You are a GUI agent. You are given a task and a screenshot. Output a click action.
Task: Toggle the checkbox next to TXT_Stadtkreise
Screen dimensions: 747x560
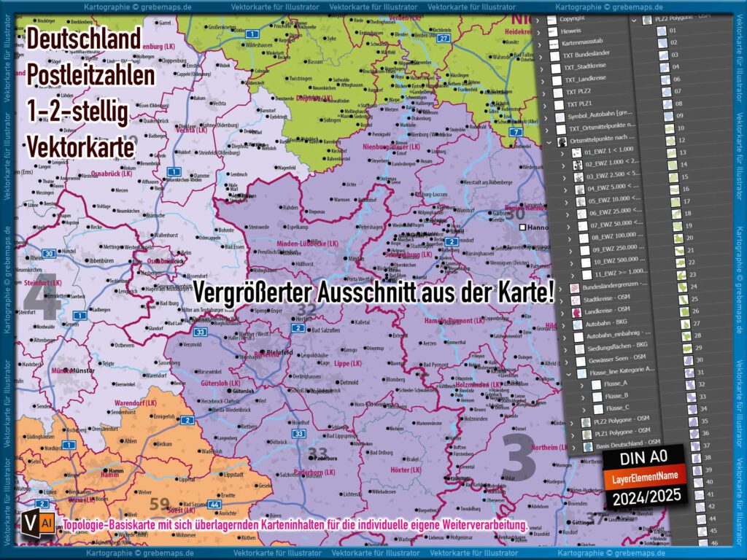557,68
